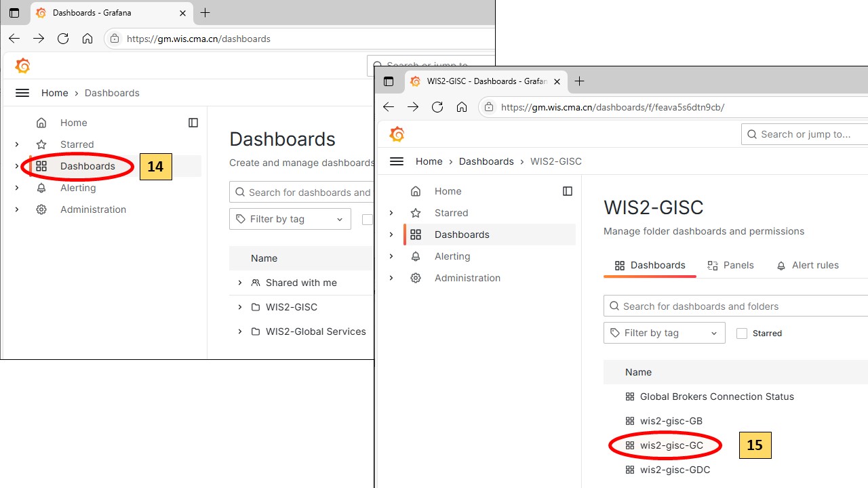Open a new tab in the WIS2-GISC browser window

click(579, 81)
